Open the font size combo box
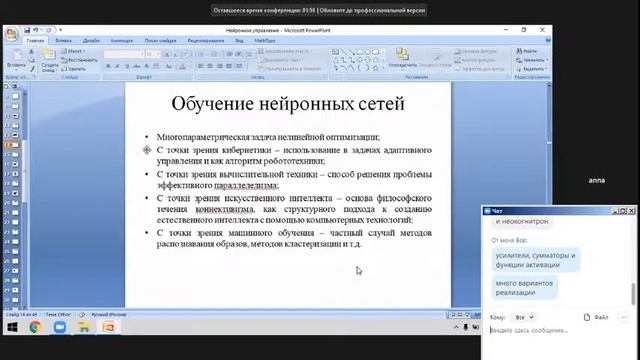This screenshot has height=360, width=640. pyautogui.click(x=153, y=54)
